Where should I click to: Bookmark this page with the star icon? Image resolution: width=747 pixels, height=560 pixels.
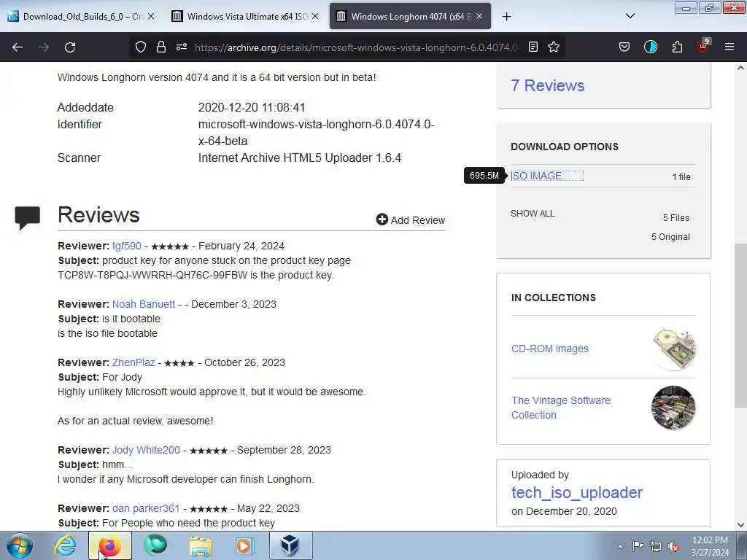pyautogui.click(x=554, y=47)
